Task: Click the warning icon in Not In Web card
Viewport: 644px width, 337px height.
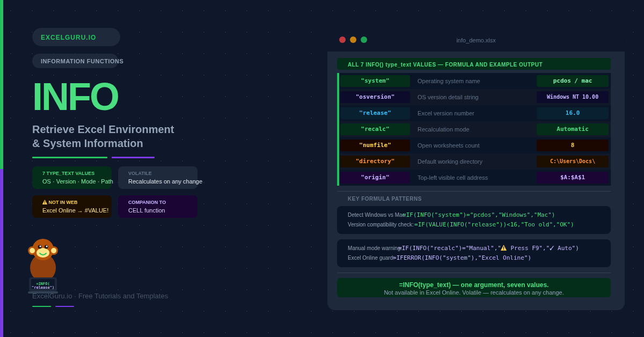Action: coord(45,202)
